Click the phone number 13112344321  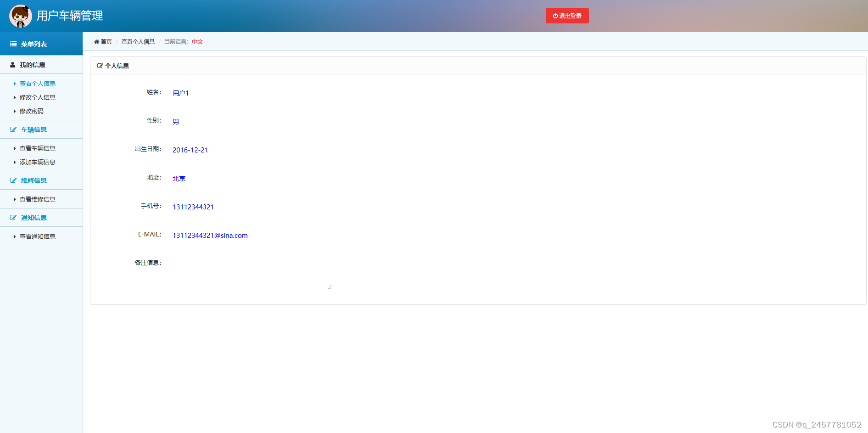[193, 207]
